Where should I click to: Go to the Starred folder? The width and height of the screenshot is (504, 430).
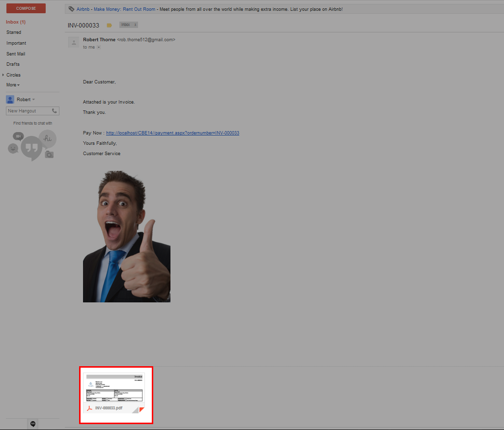tap(14, 32)
